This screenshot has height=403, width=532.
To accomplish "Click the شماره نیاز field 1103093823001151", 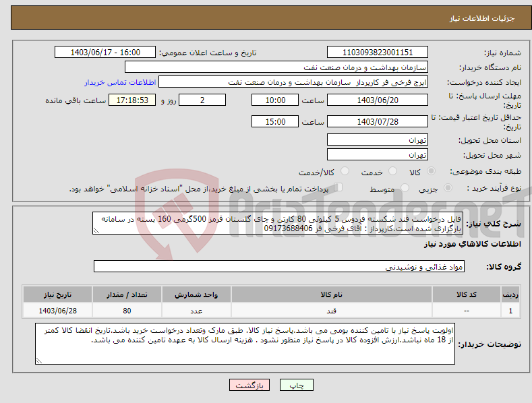I will (x=378, y=53).
